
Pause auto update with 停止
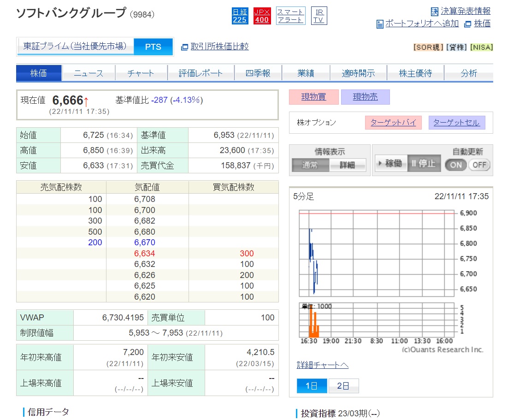click(424, 164)
